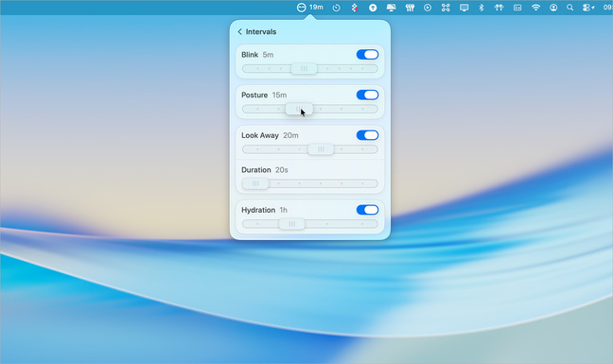Click the Look Away 20m label
The image size is (613, 364).
[270, 135]
